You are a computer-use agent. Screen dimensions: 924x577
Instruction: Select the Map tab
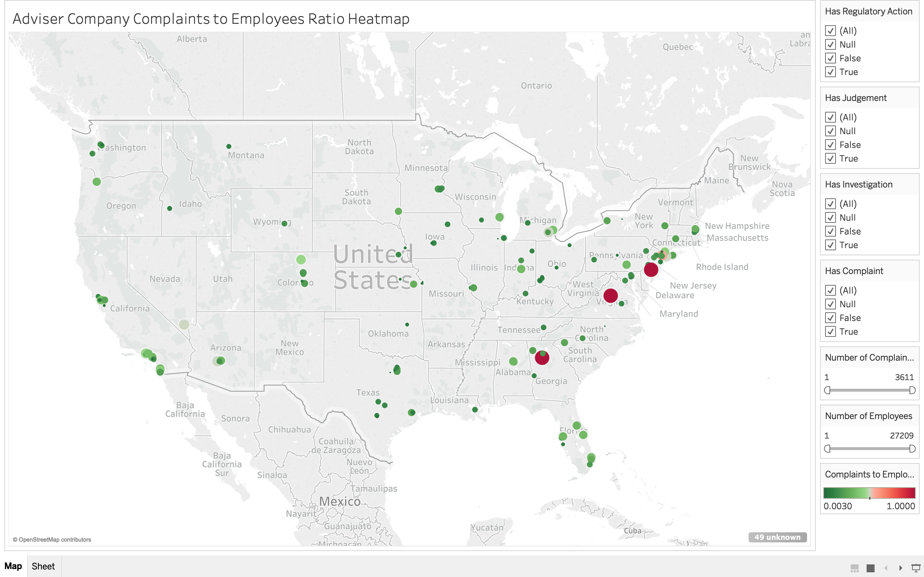pyautogui.click(x=13, y=566)
